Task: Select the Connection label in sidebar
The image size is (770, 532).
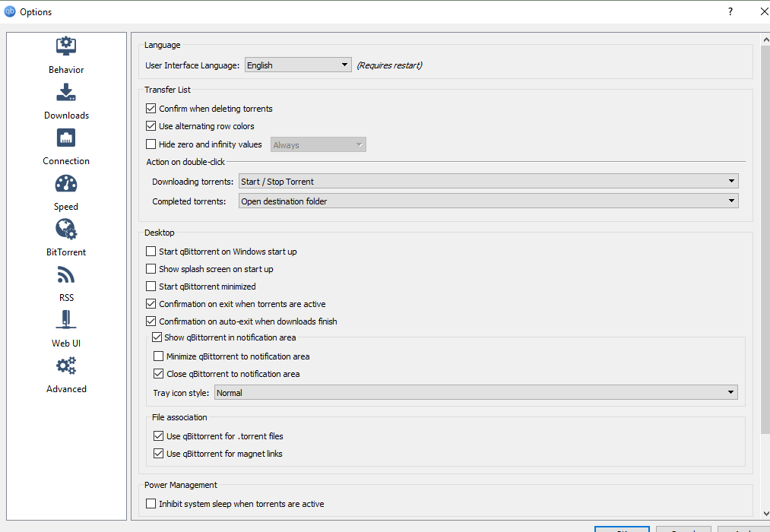Action: tap(66, 161)
